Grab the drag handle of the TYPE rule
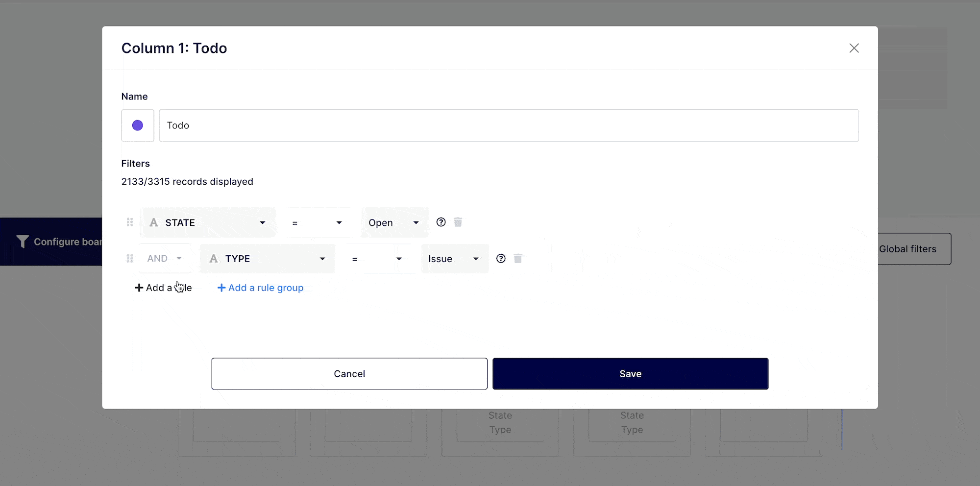Screen dimensions: 980x486 click(130, 259)
